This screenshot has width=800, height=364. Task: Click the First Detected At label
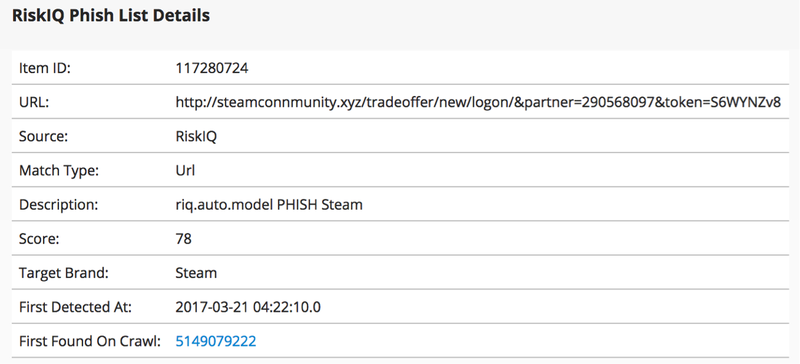click(76, 307)
